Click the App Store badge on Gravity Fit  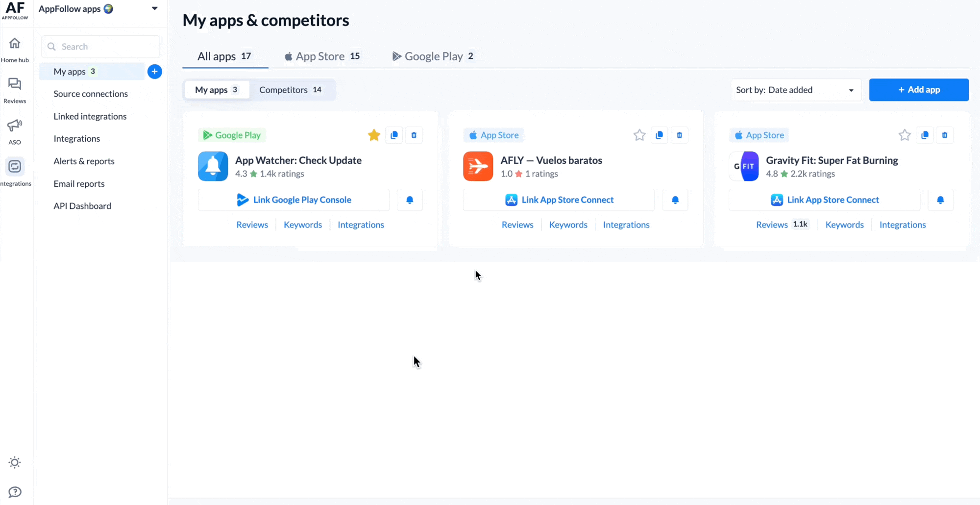pos(759,135)
